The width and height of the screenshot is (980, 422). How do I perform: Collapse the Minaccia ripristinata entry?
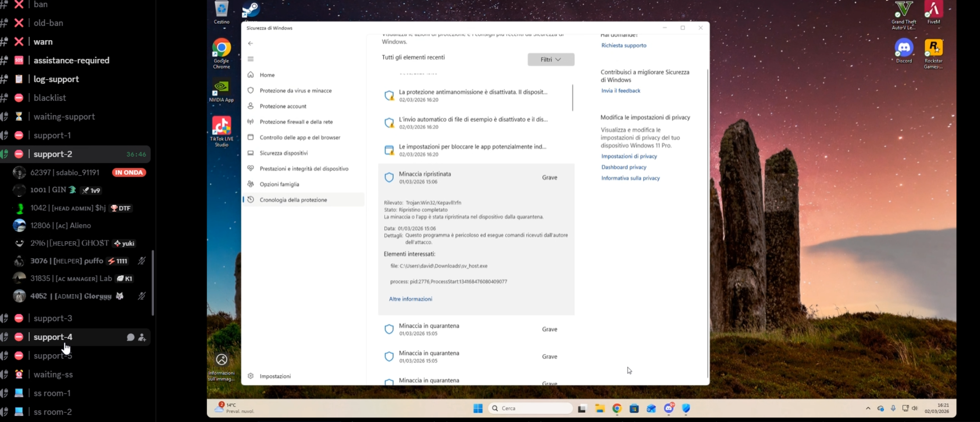tap(476, 177)
